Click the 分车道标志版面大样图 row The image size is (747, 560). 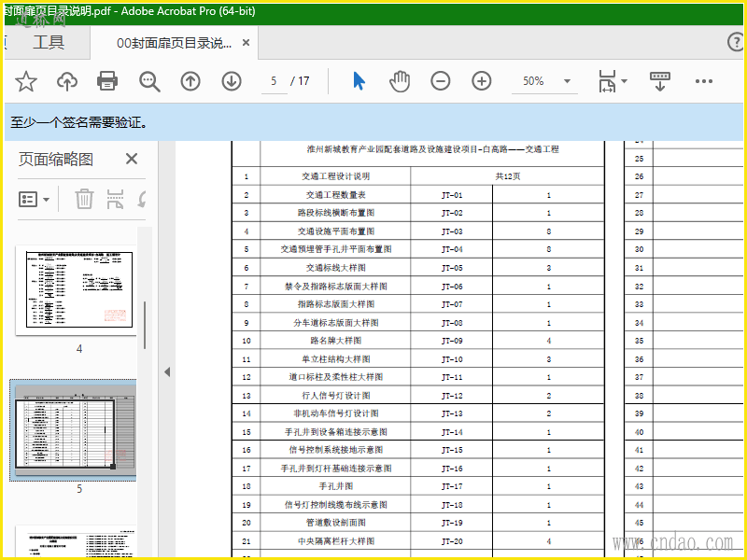(417, 323)
